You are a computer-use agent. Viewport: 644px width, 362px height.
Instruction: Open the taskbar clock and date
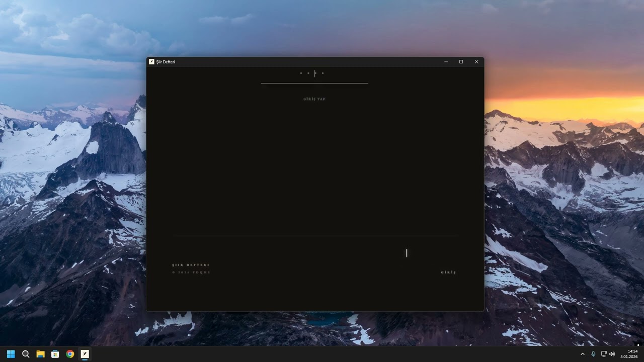(x=629, y=354)
